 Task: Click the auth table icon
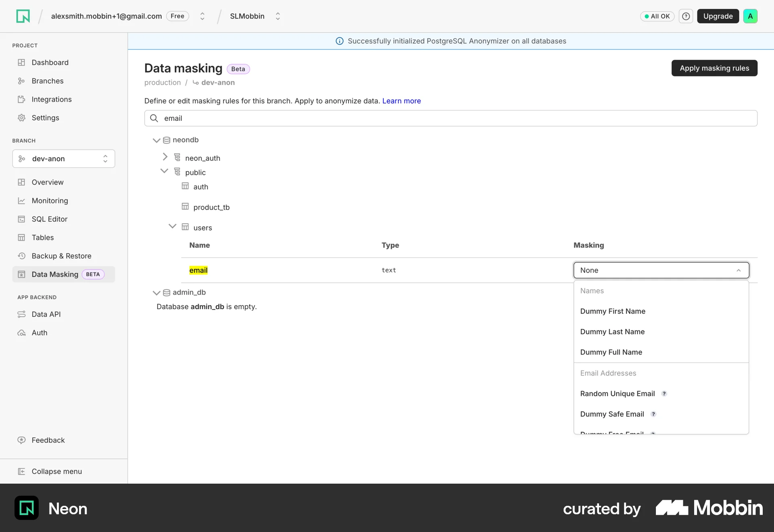pyautogui.click(x=185, y=186)
